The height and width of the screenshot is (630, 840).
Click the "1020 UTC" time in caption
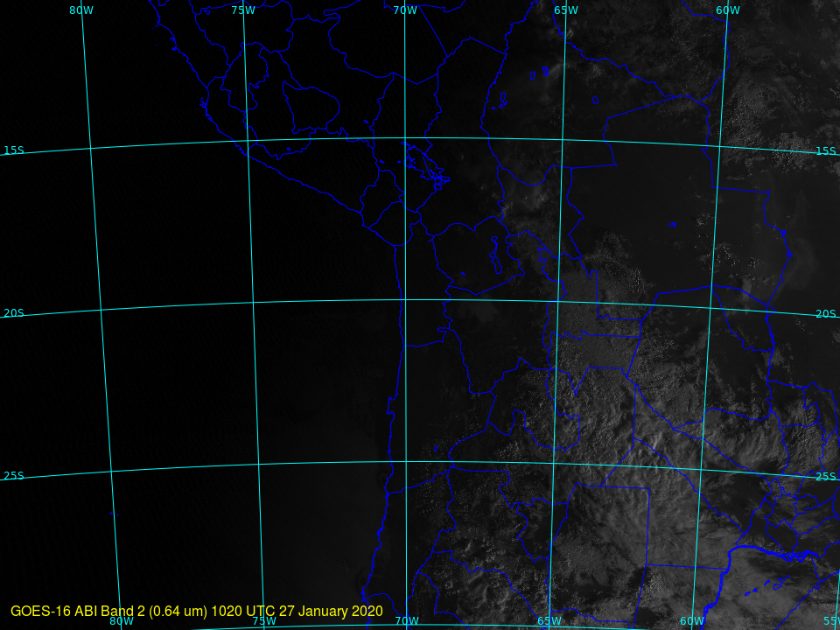click(x=245, y=611)
